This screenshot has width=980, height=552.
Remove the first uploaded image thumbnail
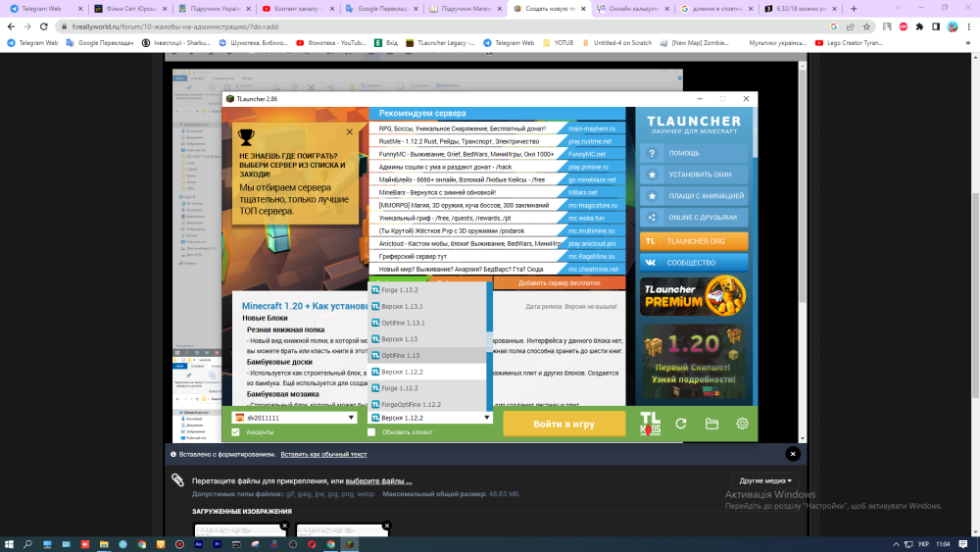click(284, 526)
